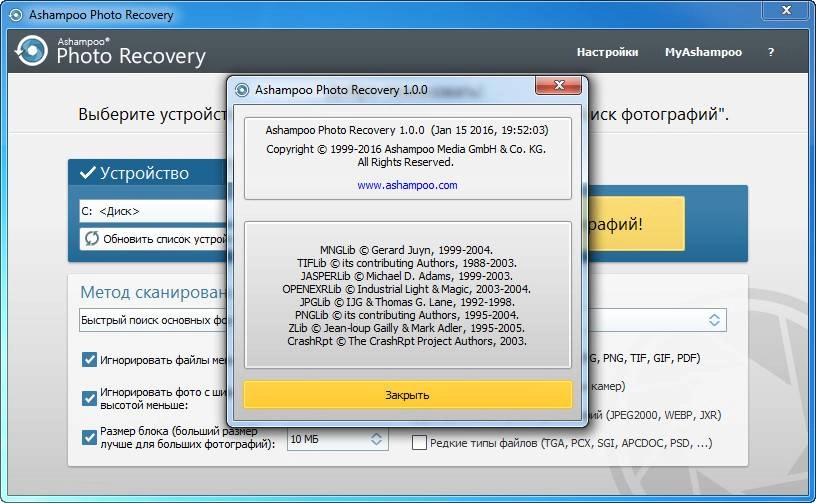This screenshot has width=816, height=503.
Task: Click the JASPERLib Michael D. Adams line
Action: pos(406,276)
